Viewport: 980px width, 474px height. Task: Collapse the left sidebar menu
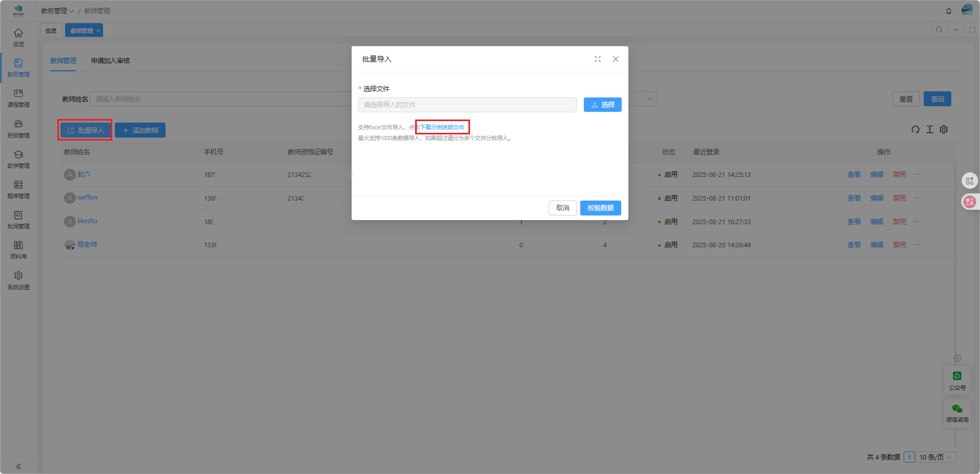tap(18, 466)
